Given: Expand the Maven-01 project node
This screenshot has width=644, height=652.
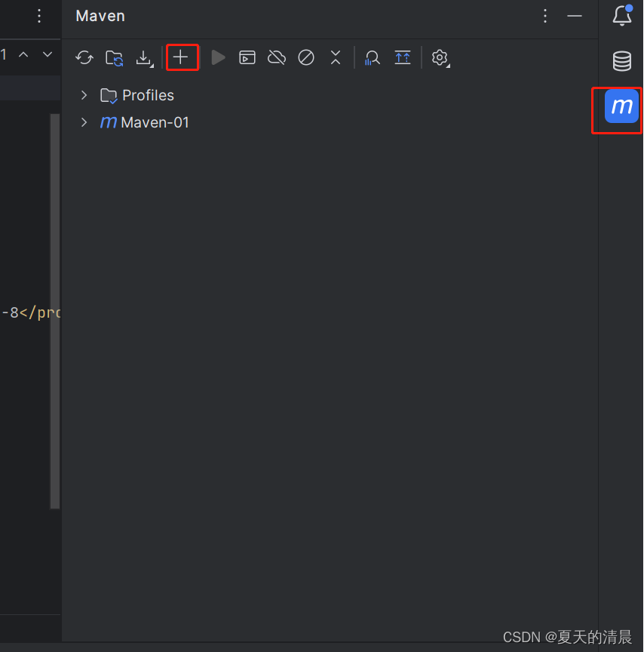Looking at the screenshot, I should tap(84, 122).
